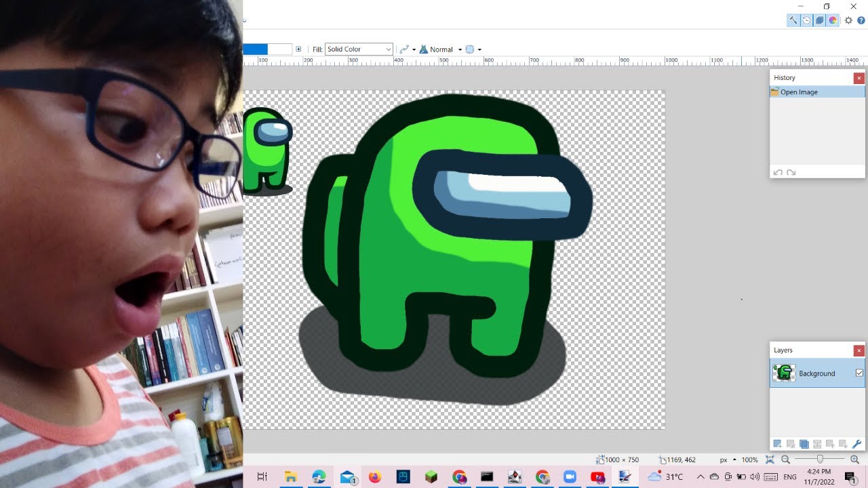Click the blending mode flask icon

click(424, 49)
